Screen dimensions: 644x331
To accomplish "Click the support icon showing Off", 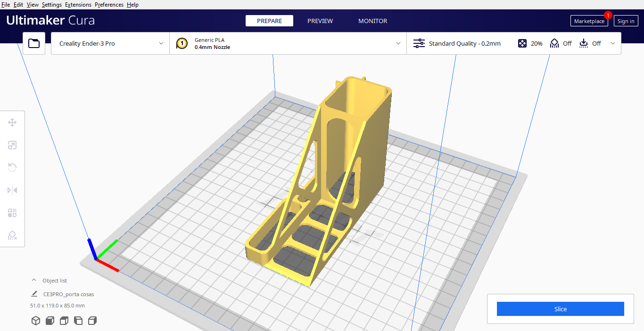I will click(x=554, y=43).
